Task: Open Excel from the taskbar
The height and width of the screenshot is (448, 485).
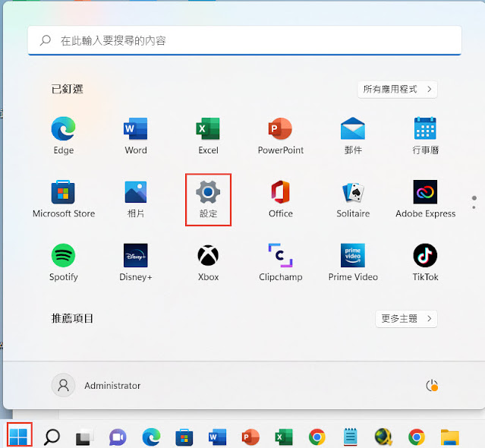Action: click(284, 437)
